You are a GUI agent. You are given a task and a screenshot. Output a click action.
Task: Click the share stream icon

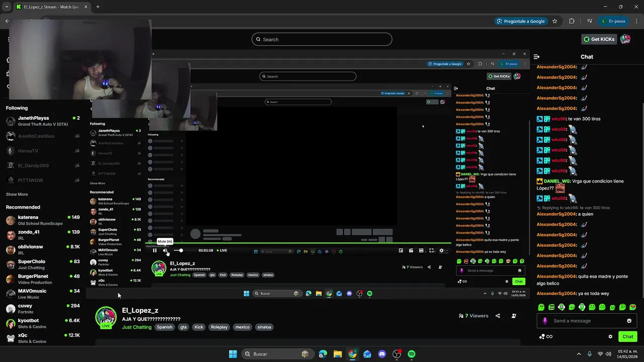click(498, 316)
